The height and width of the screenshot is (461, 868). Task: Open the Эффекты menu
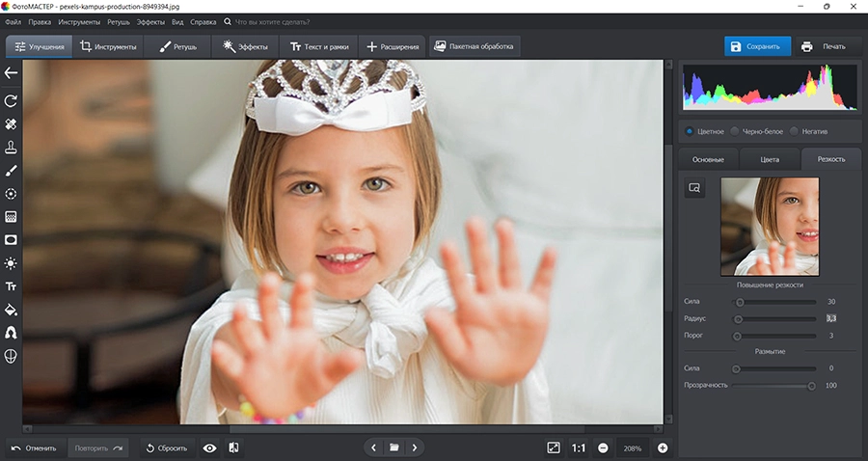click(x=150, y=22)
